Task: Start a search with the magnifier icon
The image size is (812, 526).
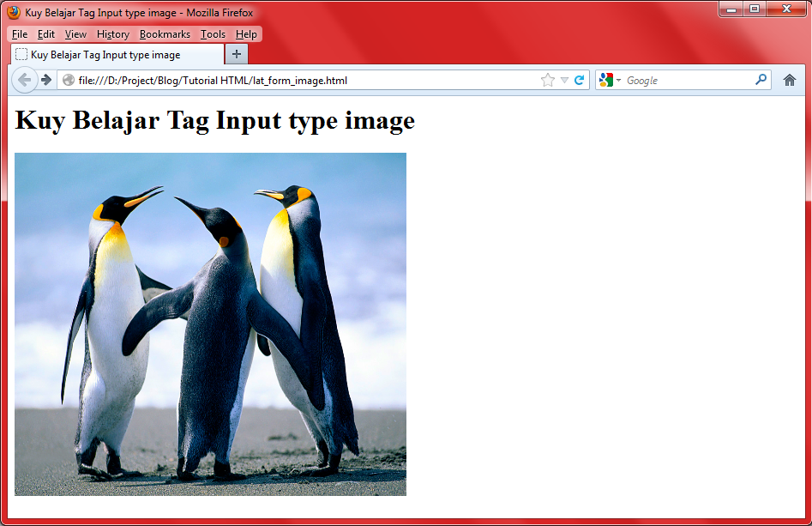Action: pyautogui.click(x=761, y=79)
